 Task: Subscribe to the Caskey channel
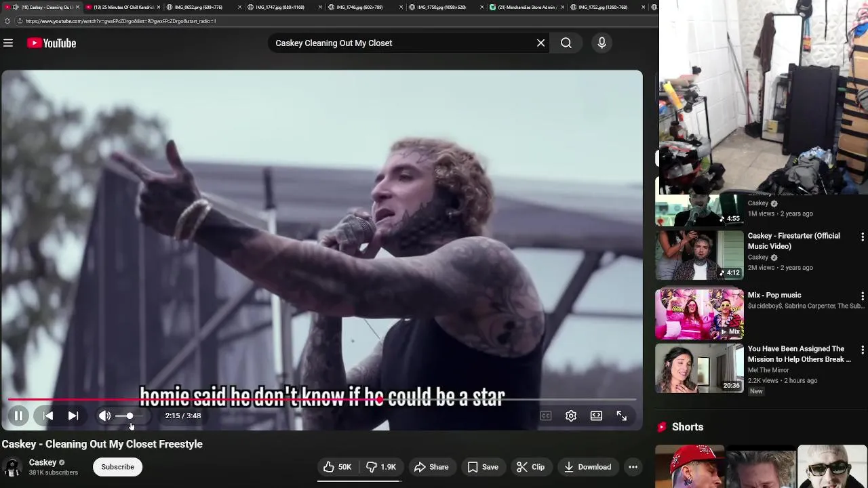click(117, 467)
